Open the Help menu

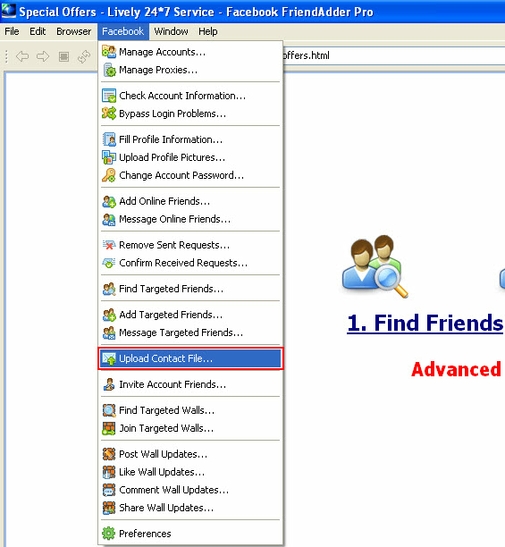[x=208, y=31]
